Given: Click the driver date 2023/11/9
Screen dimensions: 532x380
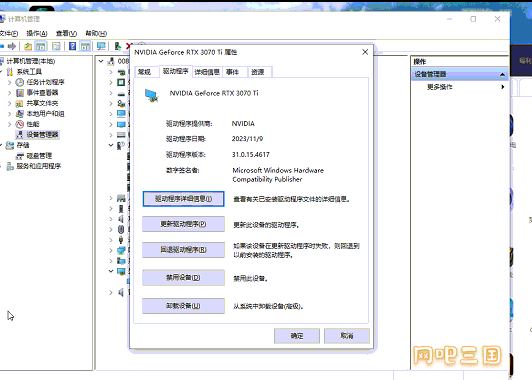Looking at the screenshot, I should 247,138.
